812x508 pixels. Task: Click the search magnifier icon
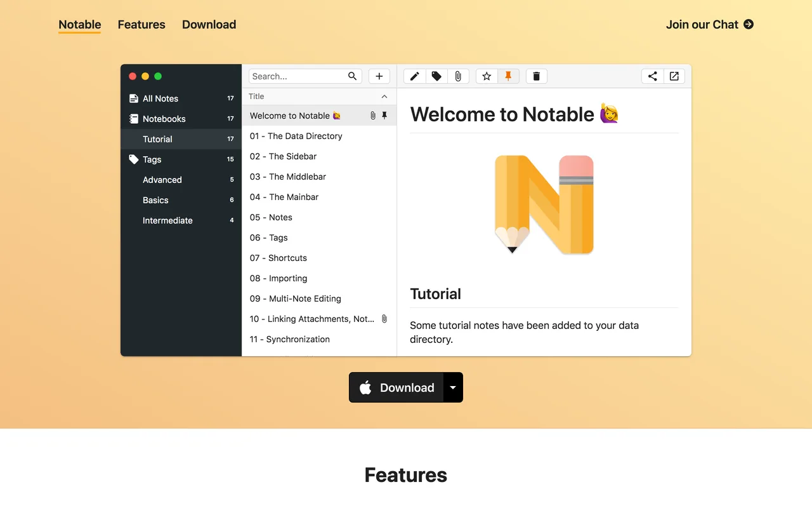pyautogui.click(x=353, y=76)
